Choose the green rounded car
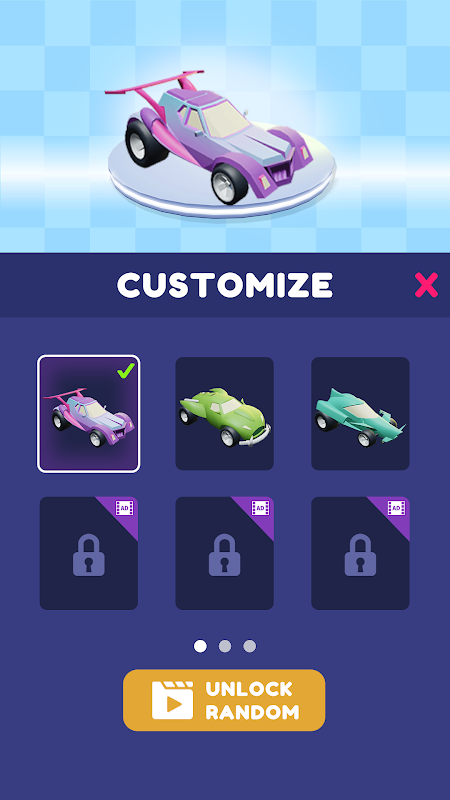The height and width of the screenshot is (800, 450). tap(224, 414)
